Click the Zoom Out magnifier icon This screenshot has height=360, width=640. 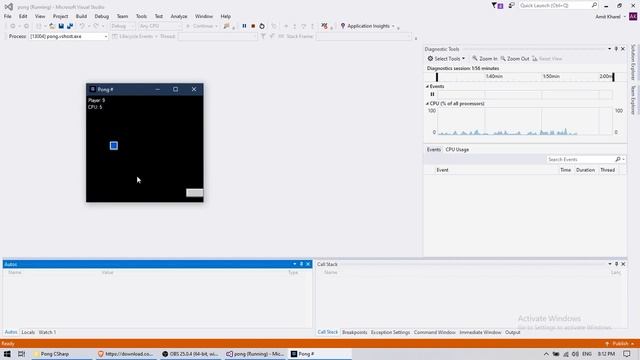click(503, 59)
